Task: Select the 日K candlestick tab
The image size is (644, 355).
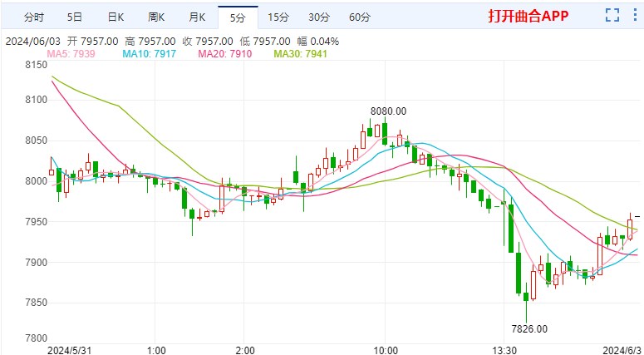Action: point(116,17)
